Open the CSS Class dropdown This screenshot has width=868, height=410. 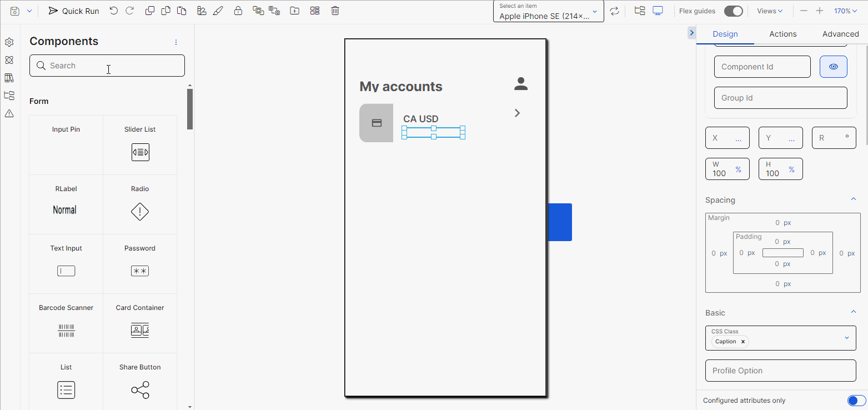point(847,338)
